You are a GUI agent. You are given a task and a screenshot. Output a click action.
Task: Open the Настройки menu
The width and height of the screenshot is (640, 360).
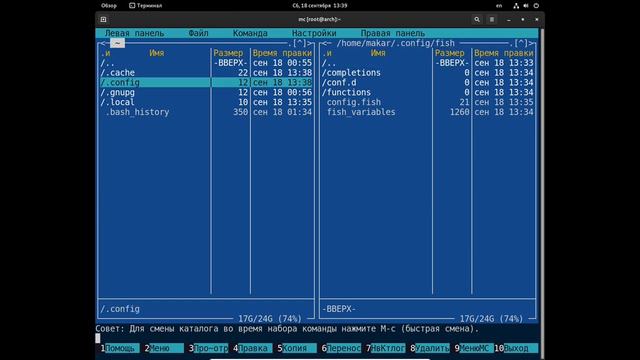tap(314, 33)
